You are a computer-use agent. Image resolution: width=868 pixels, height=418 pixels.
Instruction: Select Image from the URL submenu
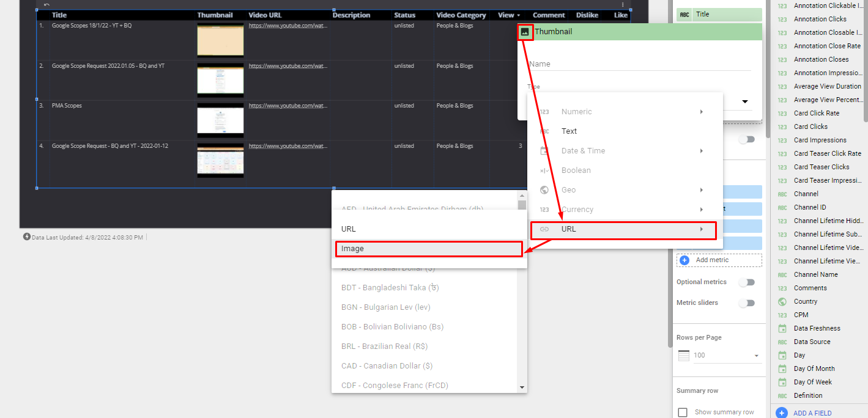pos(428,249)
